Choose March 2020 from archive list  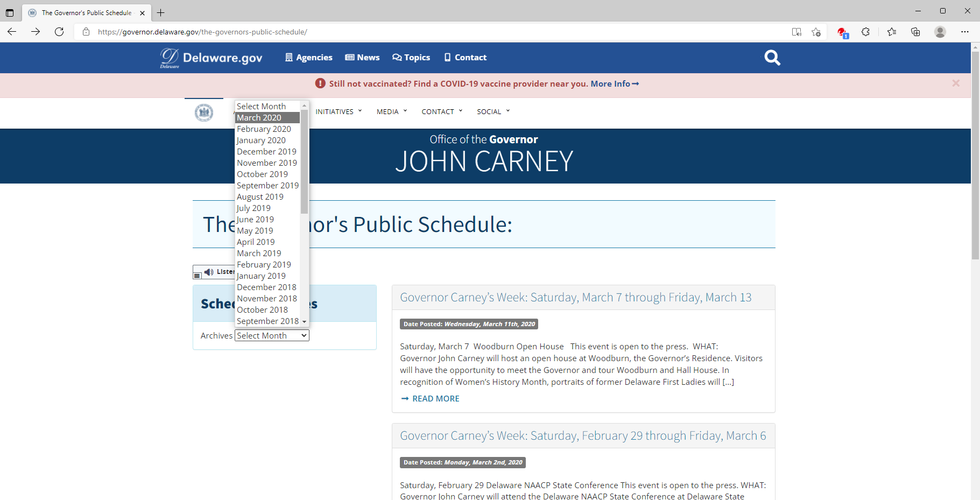(267, 117)
